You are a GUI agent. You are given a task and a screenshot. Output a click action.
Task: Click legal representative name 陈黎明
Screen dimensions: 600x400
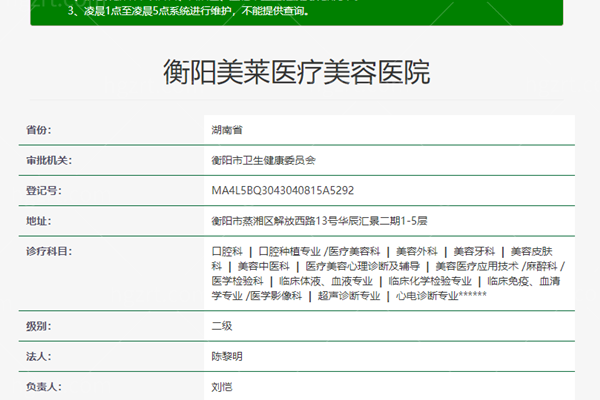pos(227,356)
